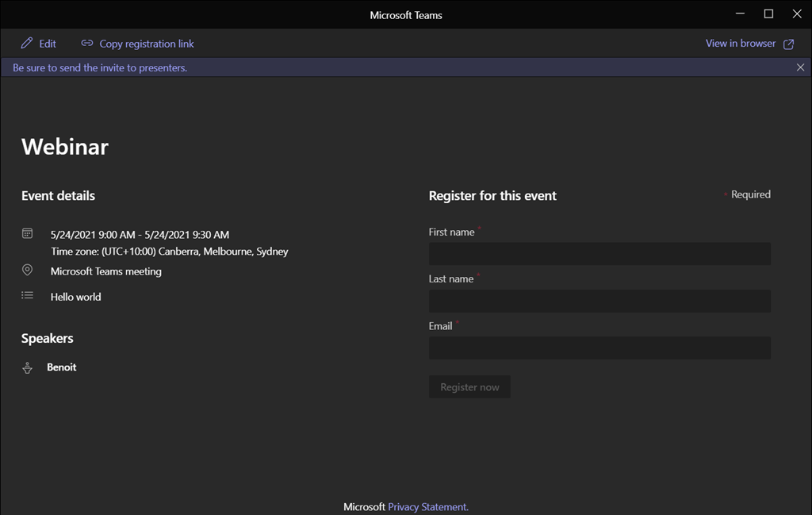The width and height of the screenshot is (812, 515).
Task: Click the speaker podium icon next to Benoit
Action: click(28, 367)
